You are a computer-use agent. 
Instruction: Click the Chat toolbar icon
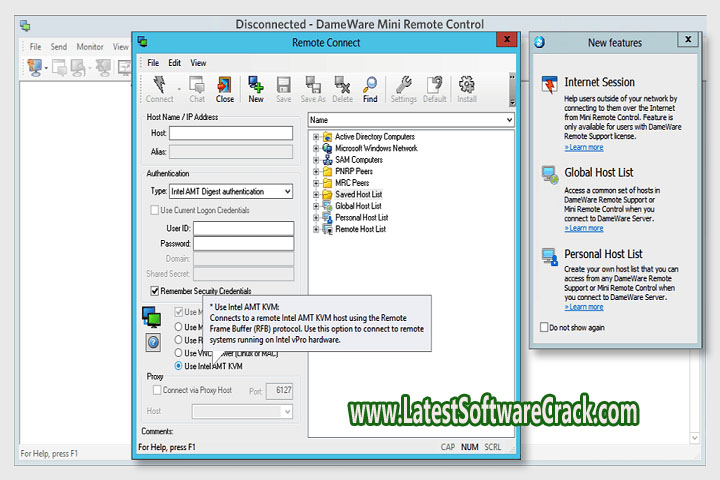pos(197,87)
